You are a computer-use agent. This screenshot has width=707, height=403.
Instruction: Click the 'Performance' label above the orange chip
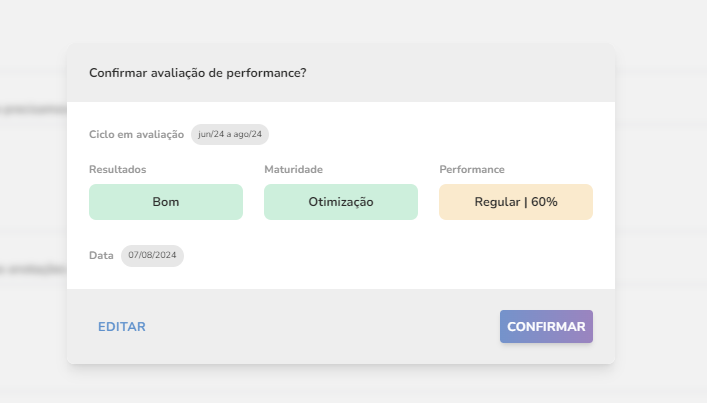[x=472, y=170]
